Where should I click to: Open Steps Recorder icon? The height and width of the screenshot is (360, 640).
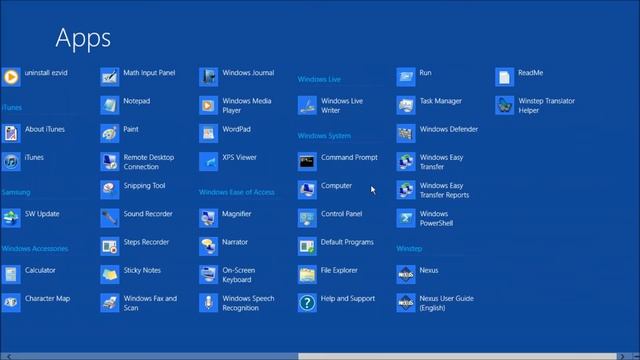click(x=110, y=246)
